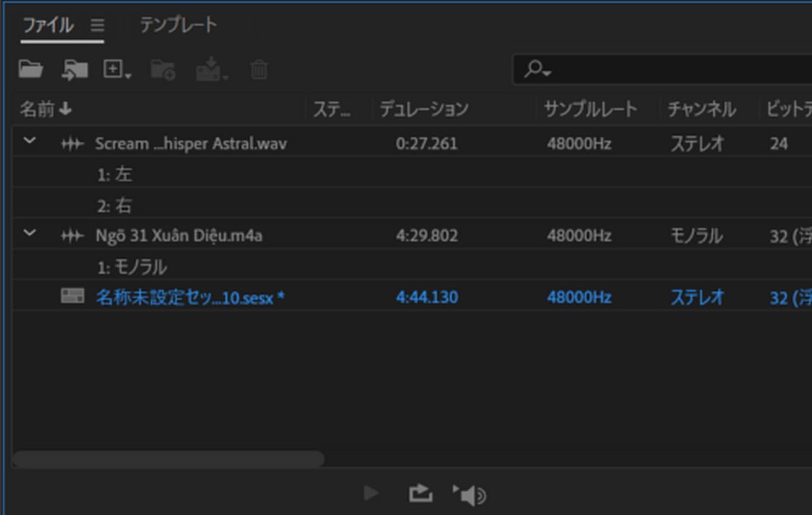This screenshot has width=812, height=515.
Task: Sort by the 名前 column header
Action: pos(37,110)
